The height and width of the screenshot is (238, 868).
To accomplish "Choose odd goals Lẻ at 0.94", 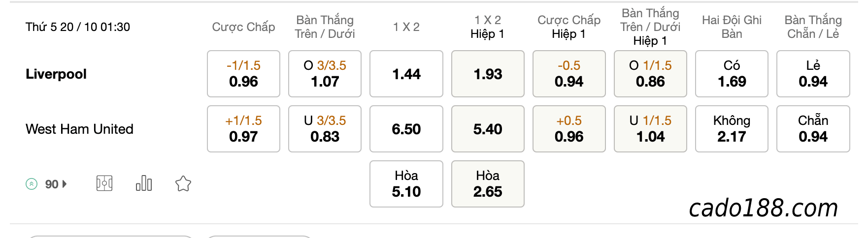I will [x=813, y=74].
